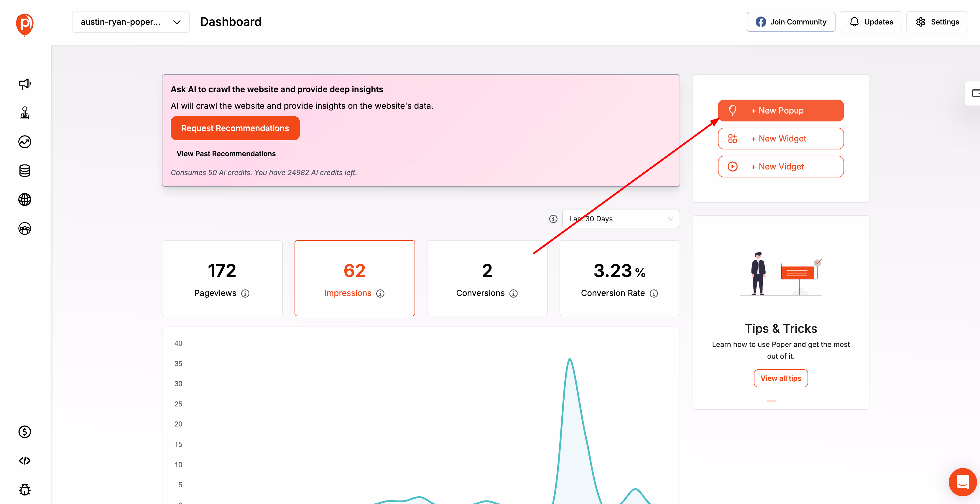Open the megaphone campaigns icon in sidebar
Image resolution: width=980 pixels, height=504 pixels.
(24, 84)
